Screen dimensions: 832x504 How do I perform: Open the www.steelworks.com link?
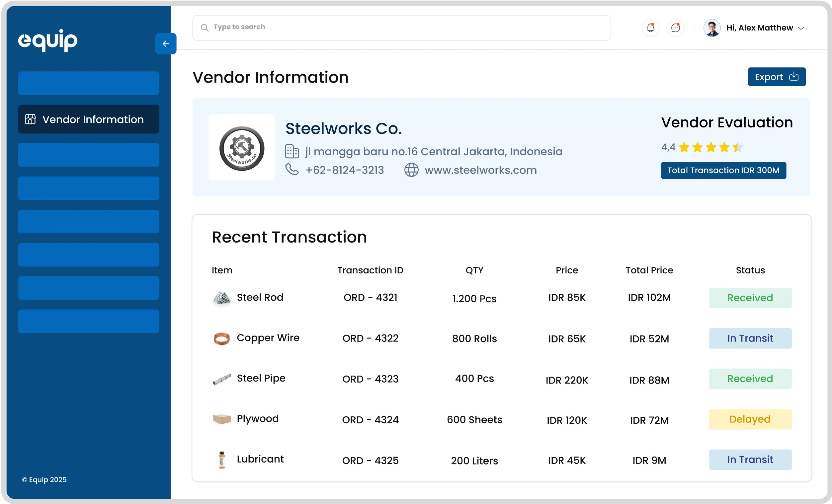click(480, 170)
